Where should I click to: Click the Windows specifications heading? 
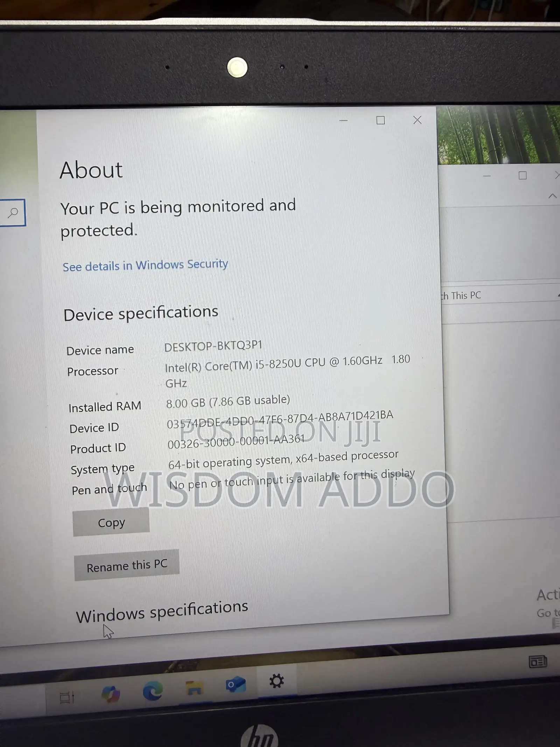click(x=162, y=611)
